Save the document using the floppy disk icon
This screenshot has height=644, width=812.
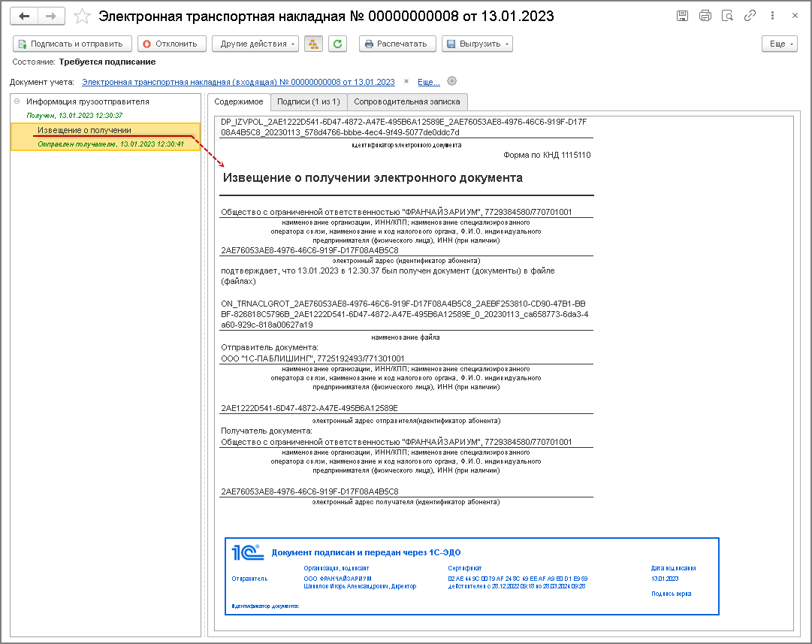(x=683, y=16)
